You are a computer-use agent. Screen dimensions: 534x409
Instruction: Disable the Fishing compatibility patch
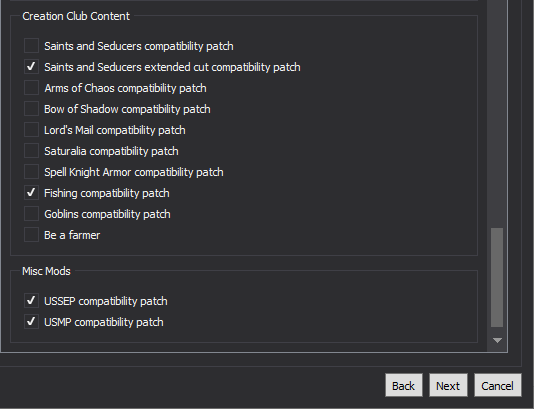[31, 193]
